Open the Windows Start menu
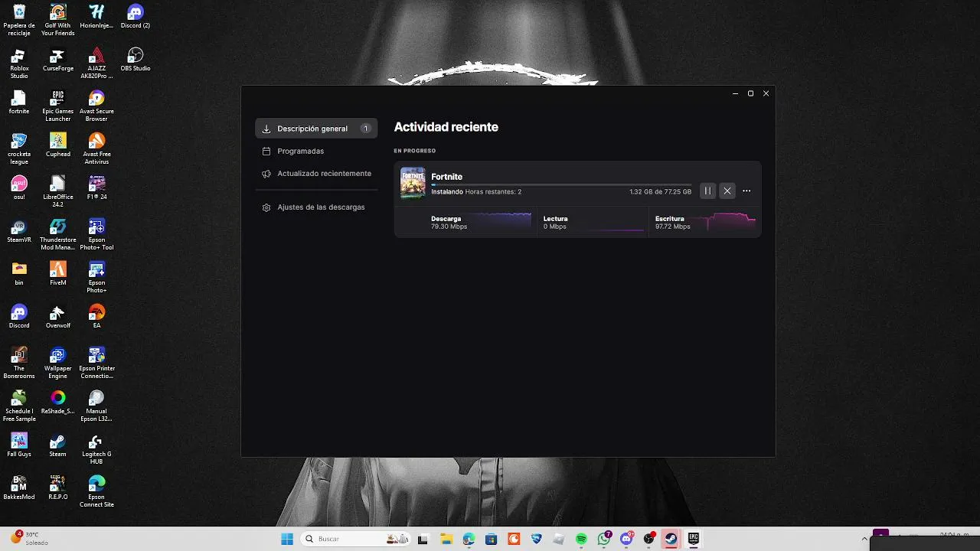Viewport: 980px width, 551px height. (x=287, y=539)
